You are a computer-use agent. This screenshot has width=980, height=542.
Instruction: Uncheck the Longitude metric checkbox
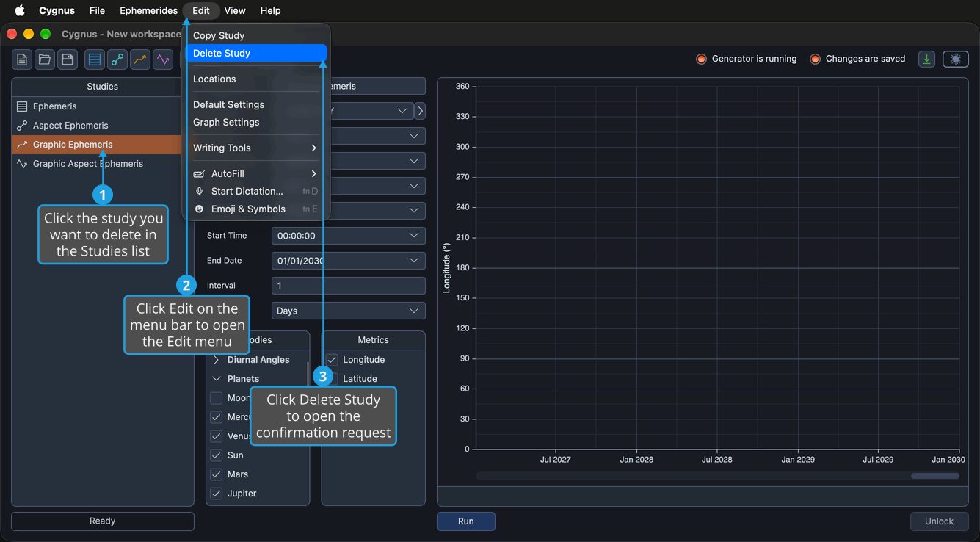(x=333, y=360)
